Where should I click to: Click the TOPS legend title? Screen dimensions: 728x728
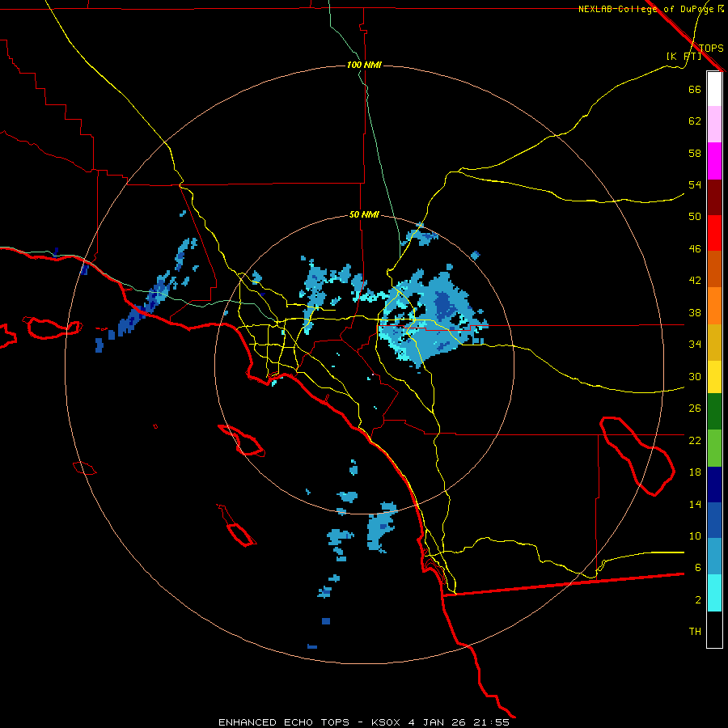(711, 48)
